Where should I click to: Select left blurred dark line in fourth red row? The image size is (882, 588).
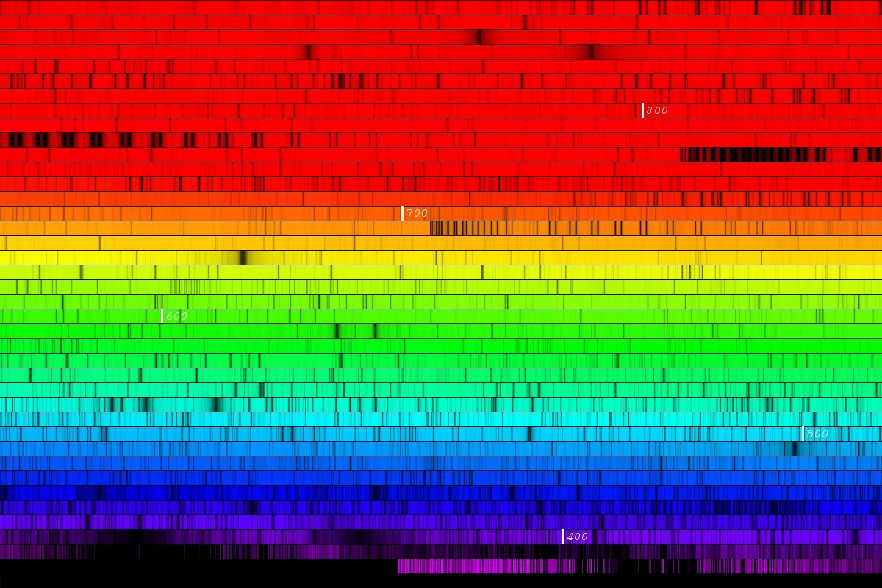click(x=306, y=51)
